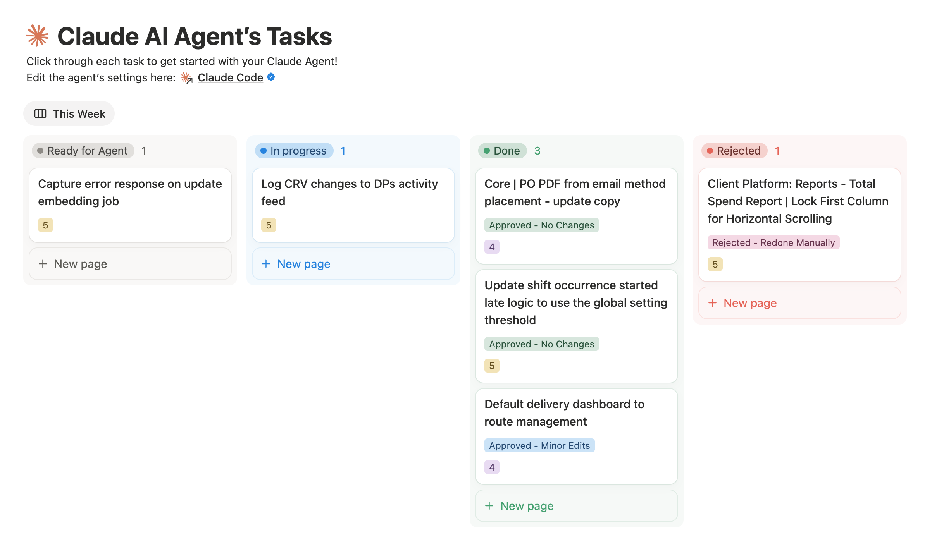
Task: Open Log CRV changes to DPs activity feed
Action: (353, 205)
